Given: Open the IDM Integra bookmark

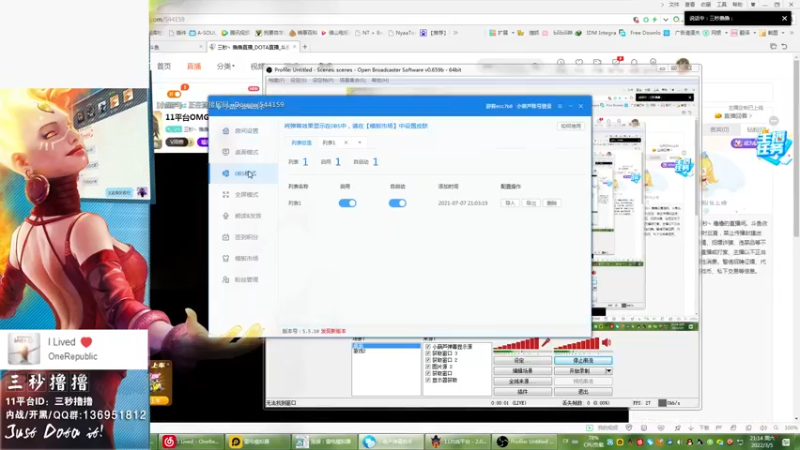Looking at the screenshot, I should [x=596, y=33].
